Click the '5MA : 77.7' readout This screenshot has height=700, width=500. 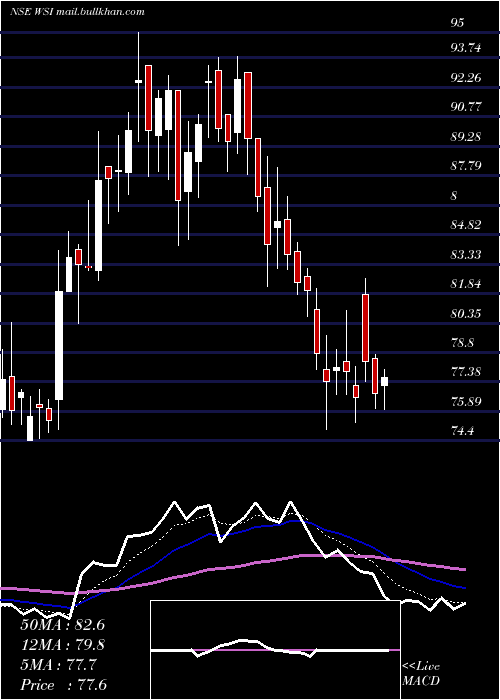point(58,665)
